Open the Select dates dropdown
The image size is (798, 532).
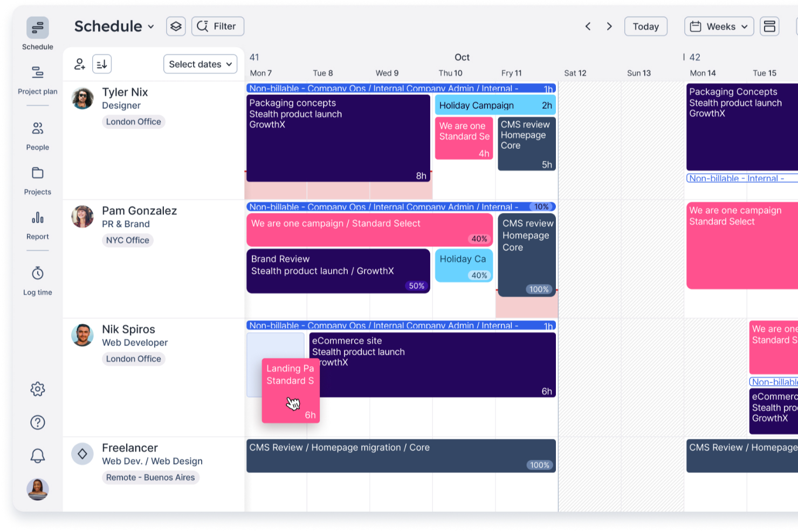200,64
